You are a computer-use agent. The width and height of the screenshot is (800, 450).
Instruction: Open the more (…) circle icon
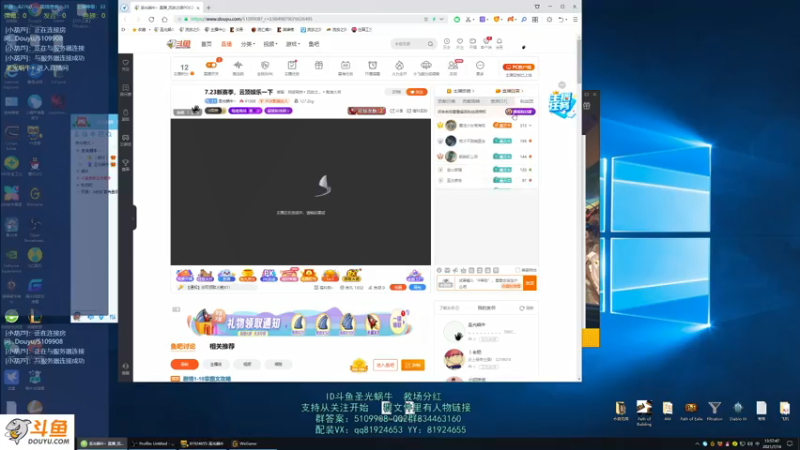pos(480,65)
